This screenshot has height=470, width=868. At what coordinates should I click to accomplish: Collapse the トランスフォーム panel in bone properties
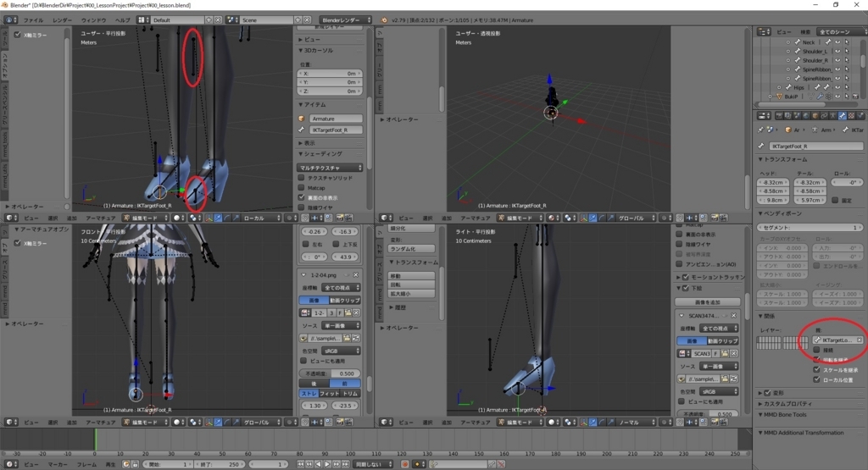782,159
